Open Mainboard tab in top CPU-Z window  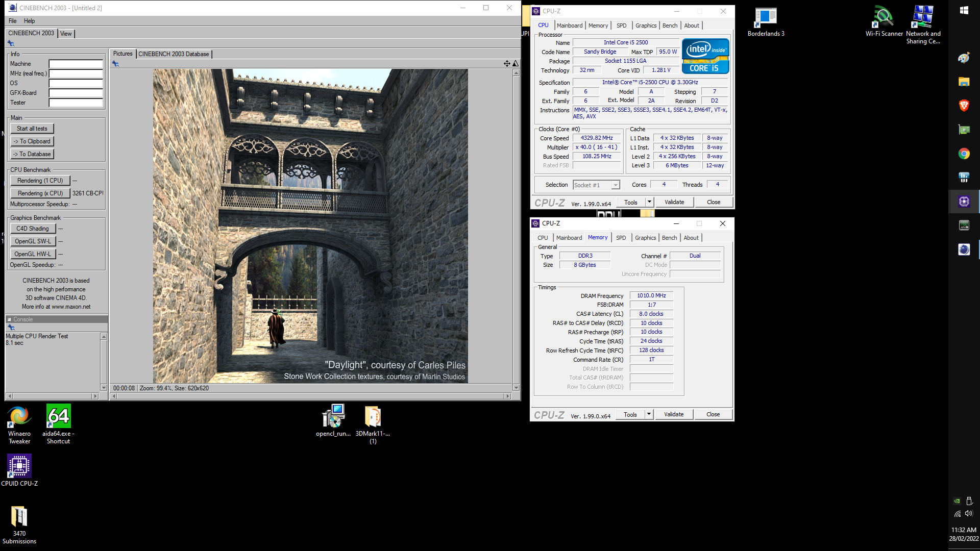[x=570, y=26]
